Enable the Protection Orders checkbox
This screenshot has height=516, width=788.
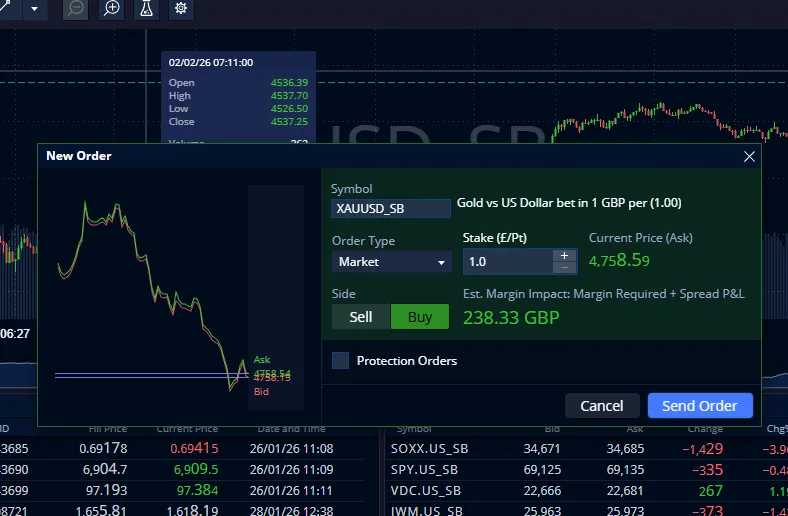pos(340,361)
